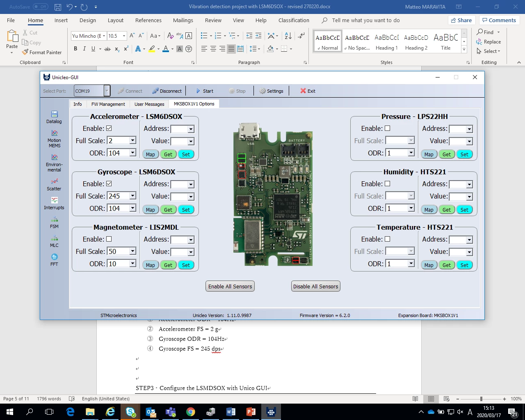The height and width of the screenshot is (420, 525).
Task: Click the Disconnect toolbar icon
Action: click(x=167, y=91)
